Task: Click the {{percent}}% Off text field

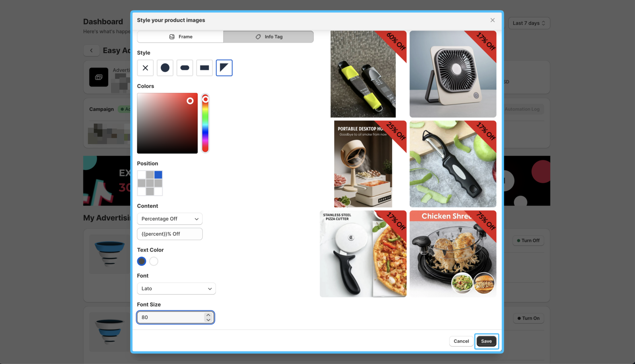Action: (x=170, y=234)
